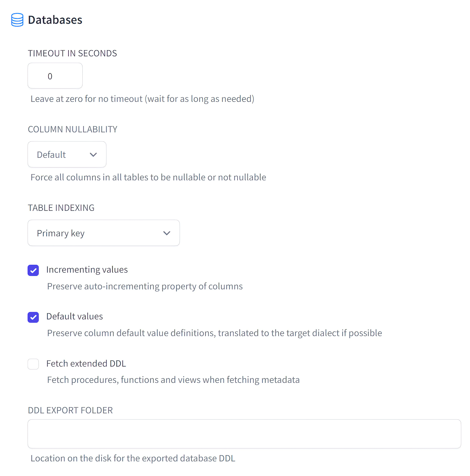Uncheck the Incrementing values checkbox
This screenshot has height=476, width=470.
(33, 270)
